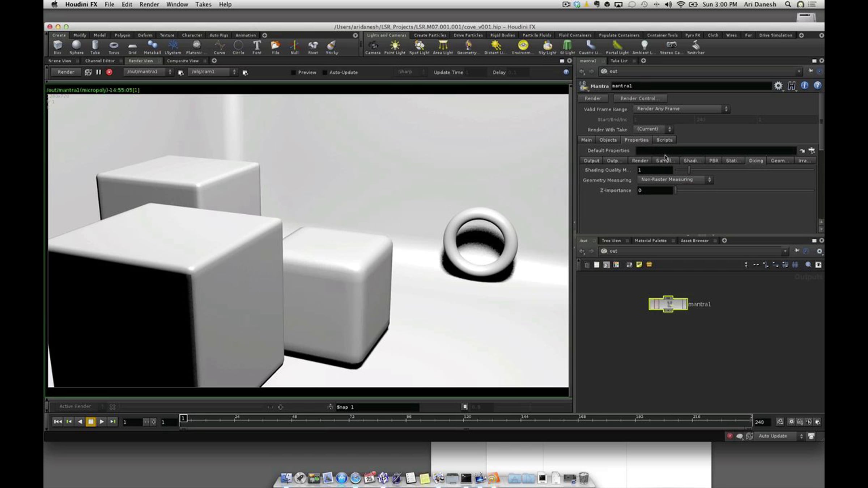The width and height of the screenshot is (868, 488).
Task: Open Geometry Measuring dropdown
Action: [675, 180]
